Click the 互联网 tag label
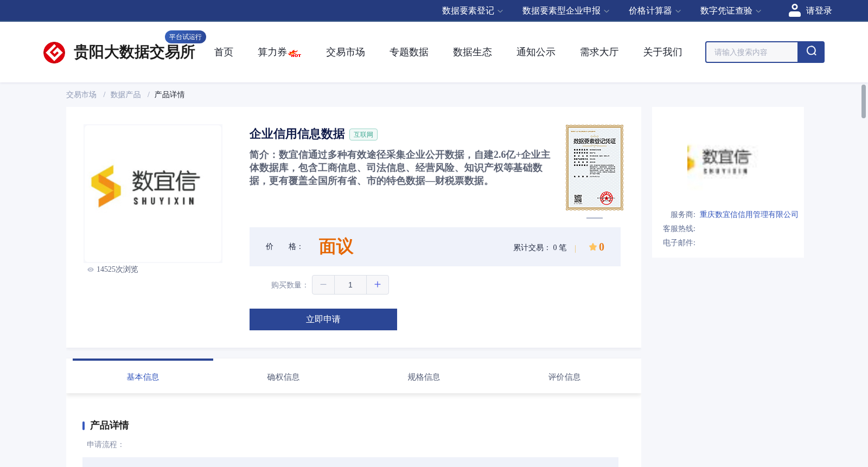This screenshot has width=868, height=467. [x=363, y=135]
